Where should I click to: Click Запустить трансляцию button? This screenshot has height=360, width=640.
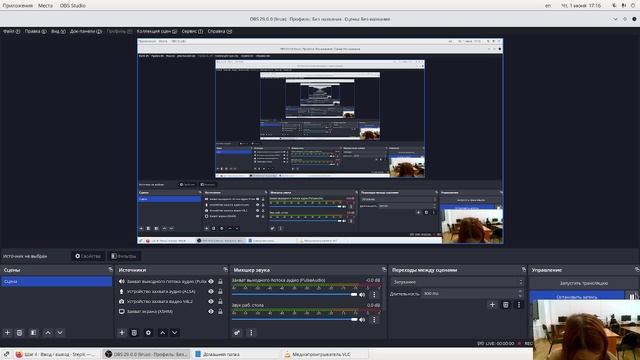584,283
